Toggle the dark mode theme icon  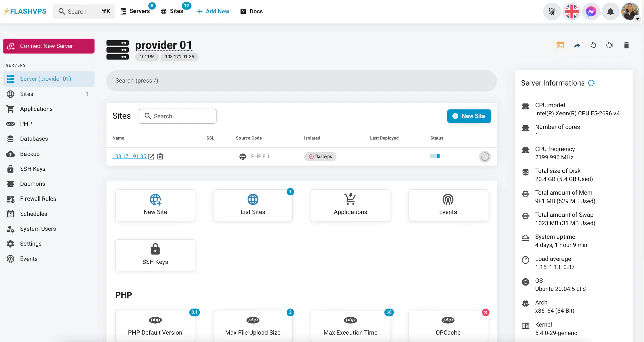pos(552,12)
